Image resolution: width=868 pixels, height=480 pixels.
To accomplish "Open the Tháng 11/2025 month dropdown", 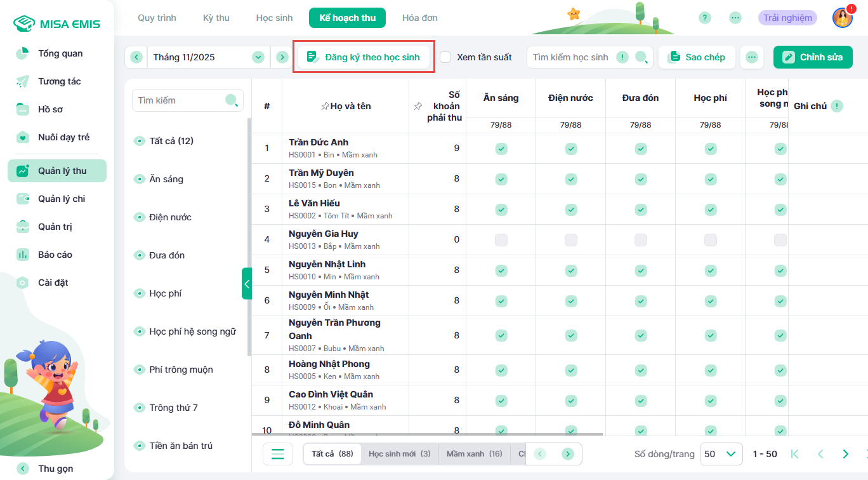I will point(258,57).
